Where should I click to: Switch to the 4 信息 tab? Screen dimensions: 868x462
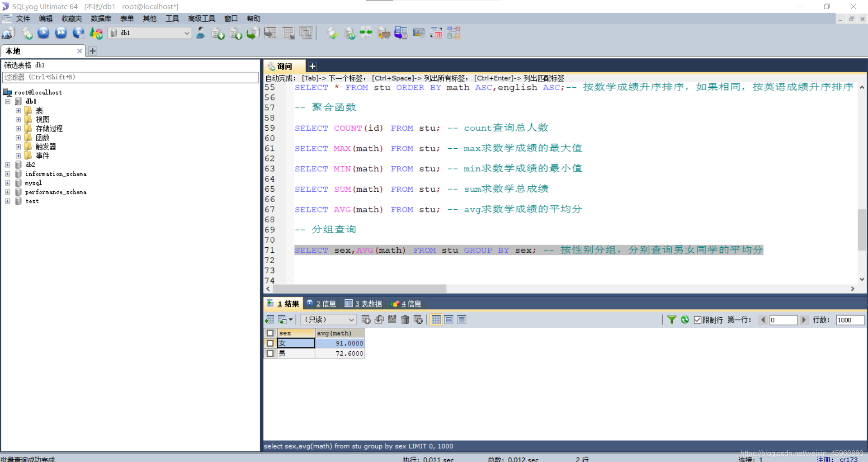[x=407, y=304]
